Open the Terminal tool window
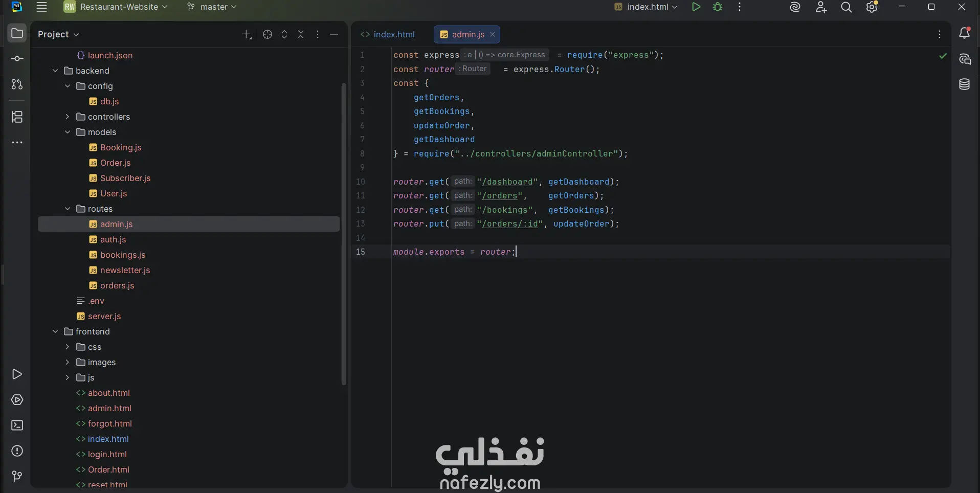Screen dimensions: 980x493 [x=17, y=425]
